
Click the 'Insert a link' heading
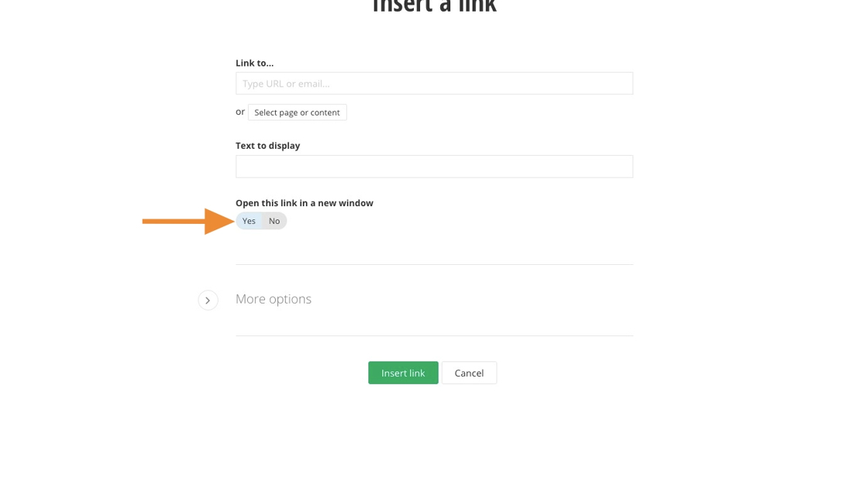coord(434,7)
